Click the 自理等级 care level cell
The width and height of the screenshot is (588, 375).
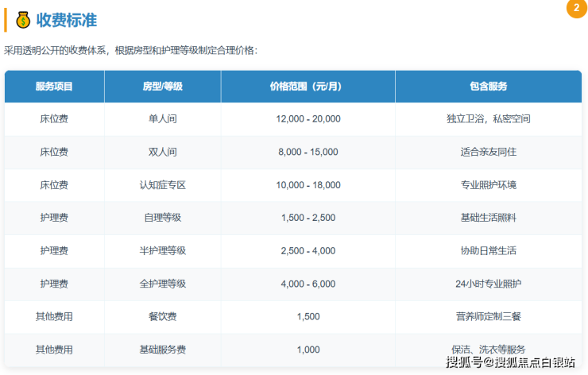162,218
